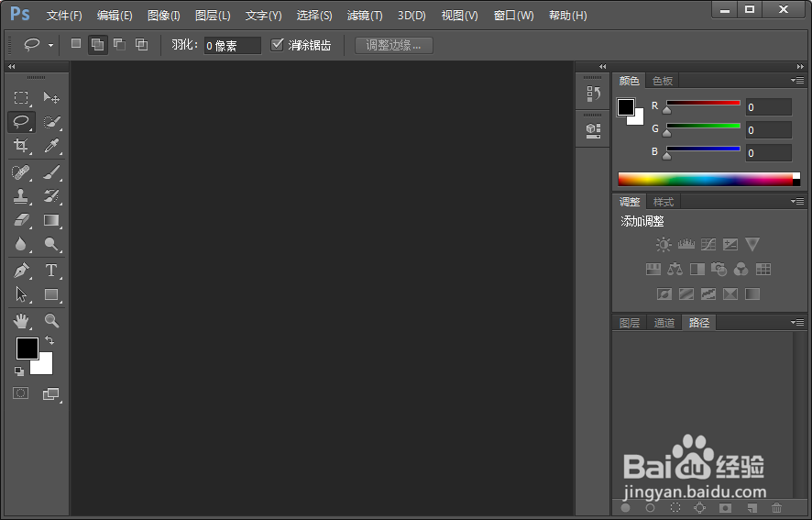812x520 pixels.
Task: Open the 文件(F) menu
Action: pyautogui.click(x=64, y=16)
